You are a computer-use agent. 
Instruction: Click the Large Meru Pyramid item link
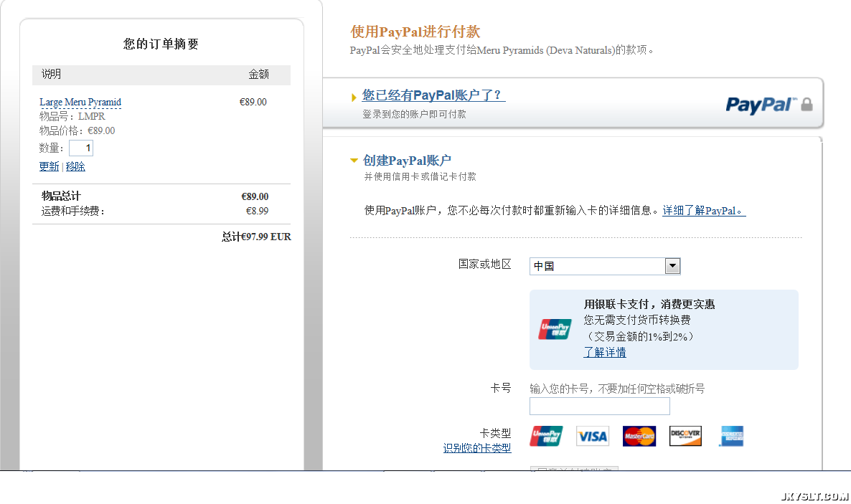[x=80, y=102]
